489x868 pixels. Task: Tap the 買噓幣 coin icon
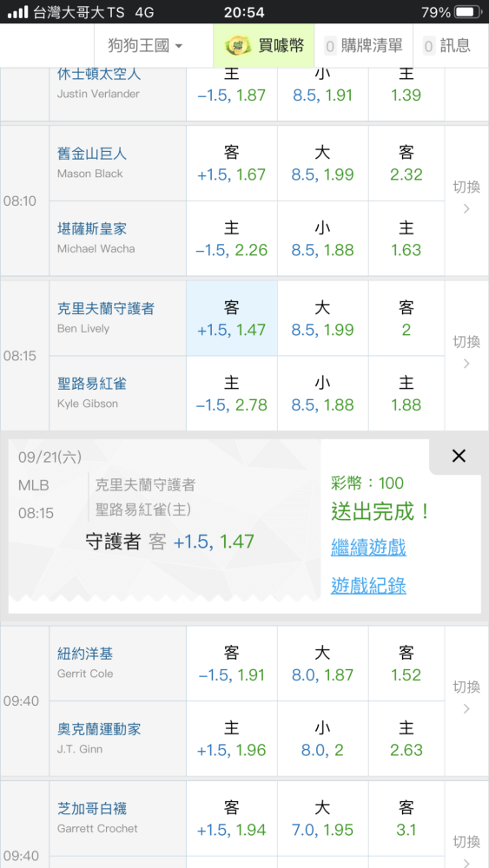pos(238,45)
